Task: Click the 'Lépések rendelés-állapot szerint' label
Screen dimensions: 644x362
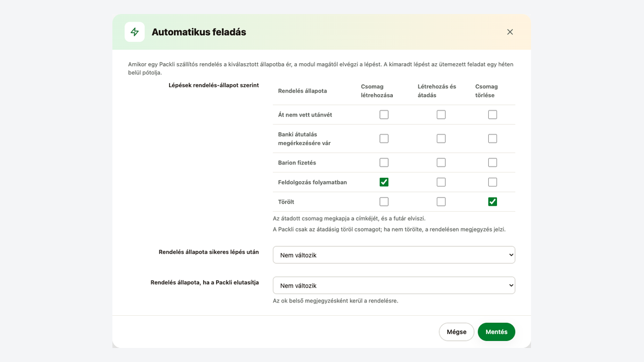Action: point(214,85)
